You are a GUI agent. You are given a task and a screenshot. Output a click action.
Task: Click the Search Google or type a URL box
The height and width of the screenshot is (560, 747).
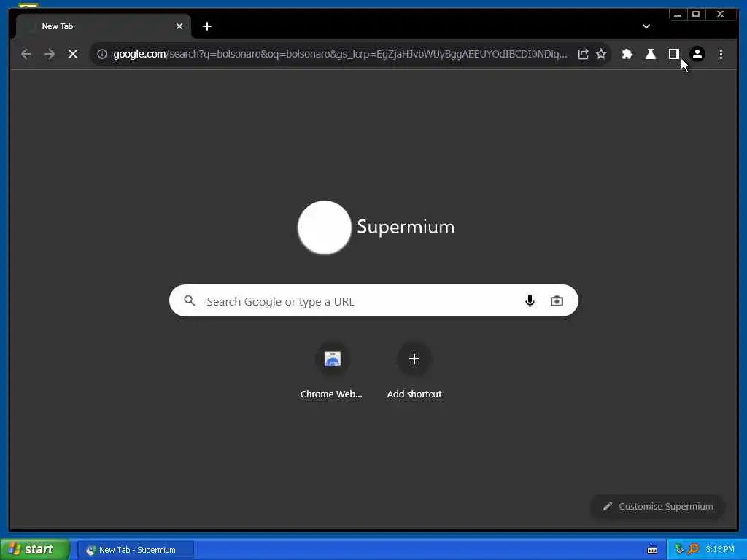tap(373, 301)
